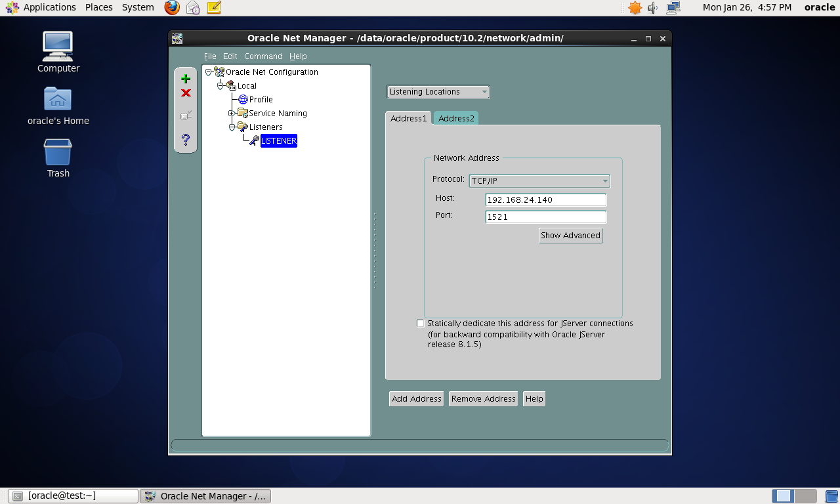Expand the Service Naming node
This screenshot has width=840, height=504.
(x=232, y=114)
